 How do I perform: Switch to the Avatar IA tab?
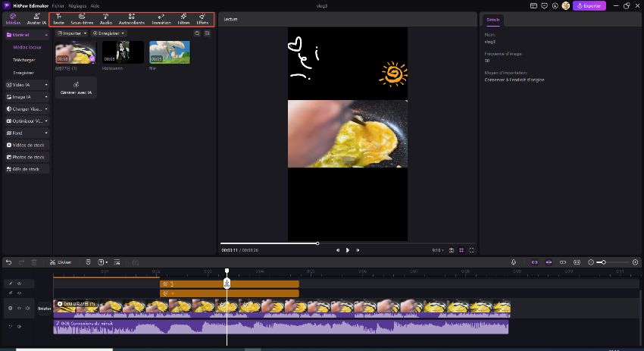37,19
